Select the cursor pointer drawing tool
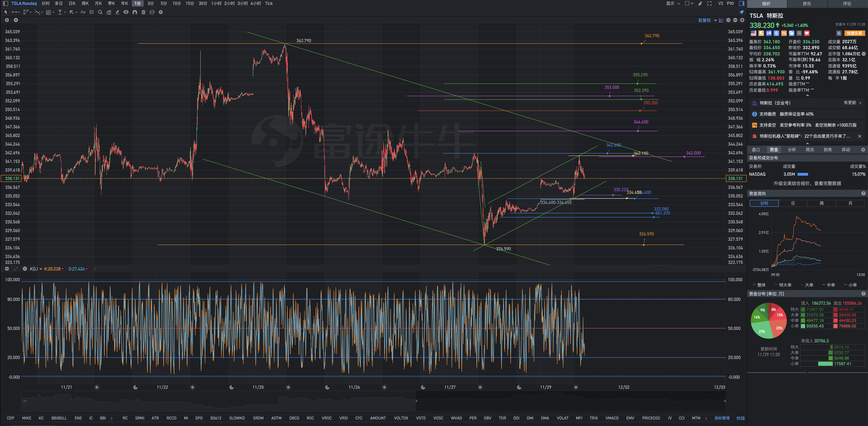The width and height of the screenshot is (868, 426). tap(6, 12)
